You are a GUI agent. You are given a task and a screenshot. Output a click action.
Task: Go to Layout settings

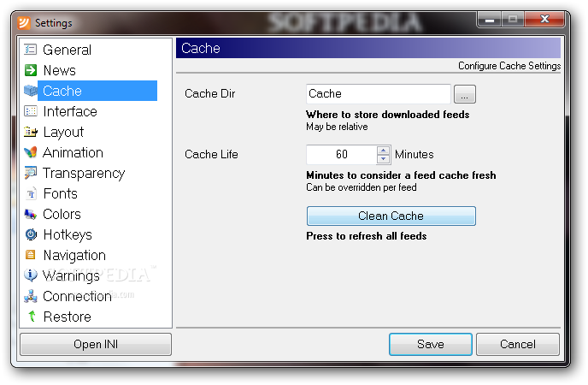point(63,132)
